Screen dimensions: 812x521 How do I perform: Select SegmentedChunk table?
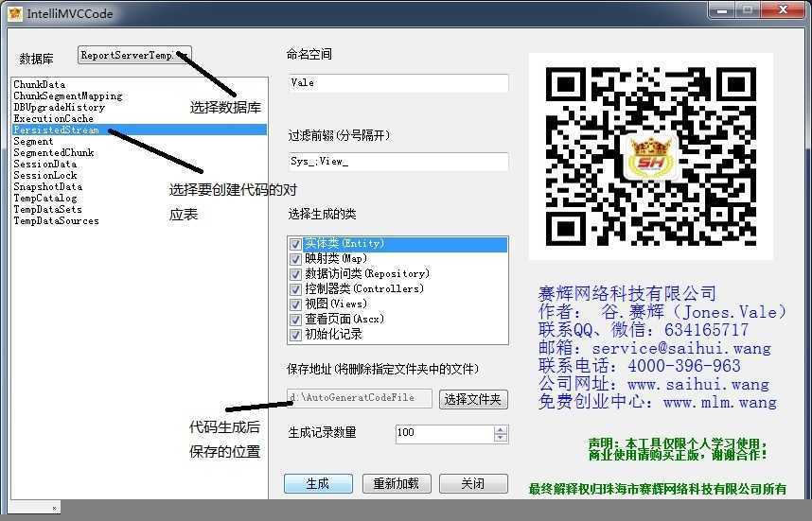pyautogui.click(x=53, y=152)
